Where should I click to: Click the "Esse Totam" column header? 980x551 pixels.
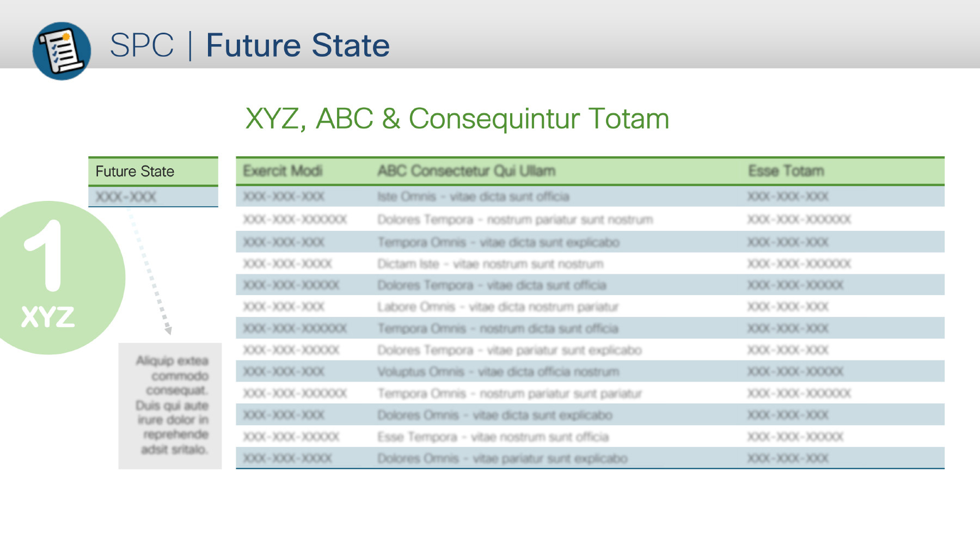point(786,171)
